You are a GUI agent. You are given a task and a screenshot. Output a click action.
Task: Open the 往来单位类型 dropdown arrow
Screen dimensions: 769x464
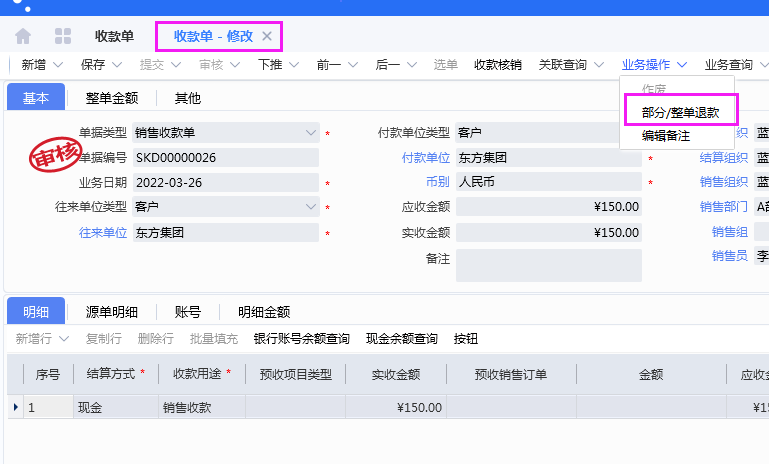click(x=310, y=207)
